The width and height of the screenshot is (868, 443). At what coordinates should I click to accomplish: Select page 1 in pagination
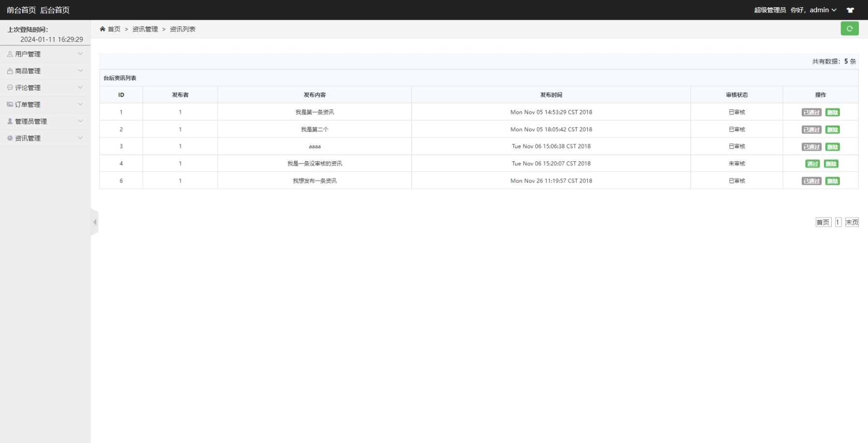pos(838,222)
